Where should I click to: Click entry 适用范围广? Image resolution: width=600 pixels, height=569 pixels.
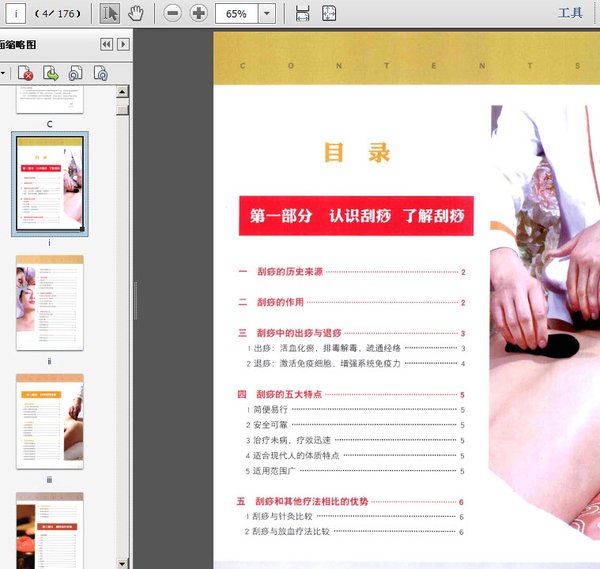[274, 471]
